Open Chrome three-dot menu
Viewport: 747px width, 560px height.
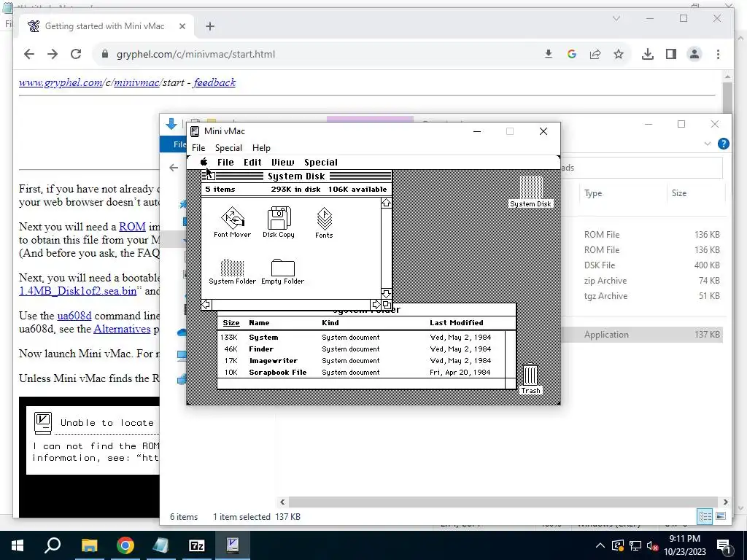(718, 54)
